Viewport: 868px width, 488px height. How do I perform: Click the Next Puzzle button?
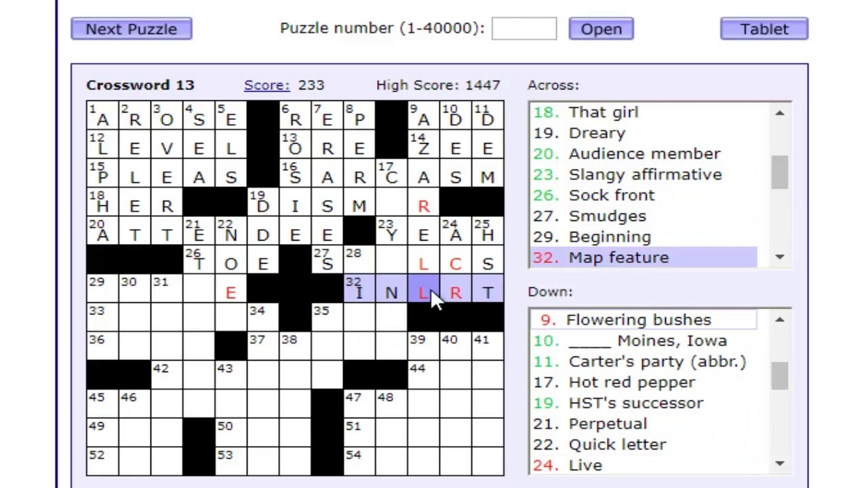tap(131, 28)
